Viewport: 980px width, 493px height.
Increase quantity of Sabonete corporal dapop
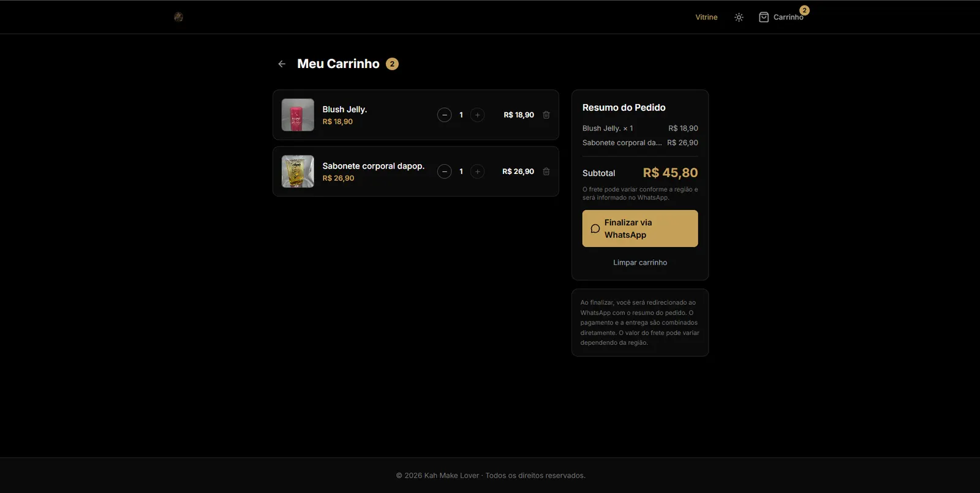(478, 171)
